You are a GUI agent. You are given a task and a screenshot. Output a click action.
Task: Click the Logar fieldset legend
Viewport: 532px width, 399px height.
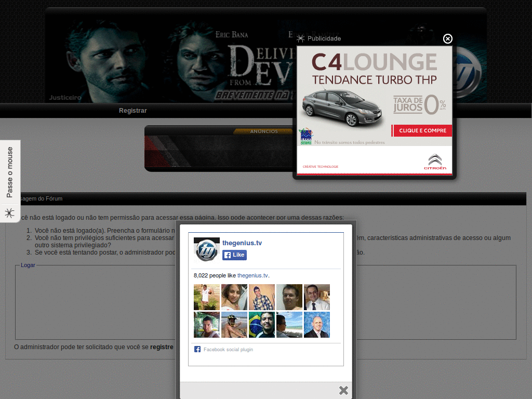[x=28, y=265]
